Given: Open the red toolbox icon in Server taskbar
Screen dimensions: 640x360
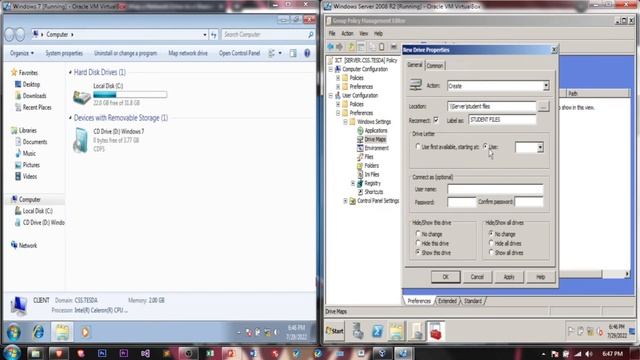Looking at the screenshot, I should 436,331.
